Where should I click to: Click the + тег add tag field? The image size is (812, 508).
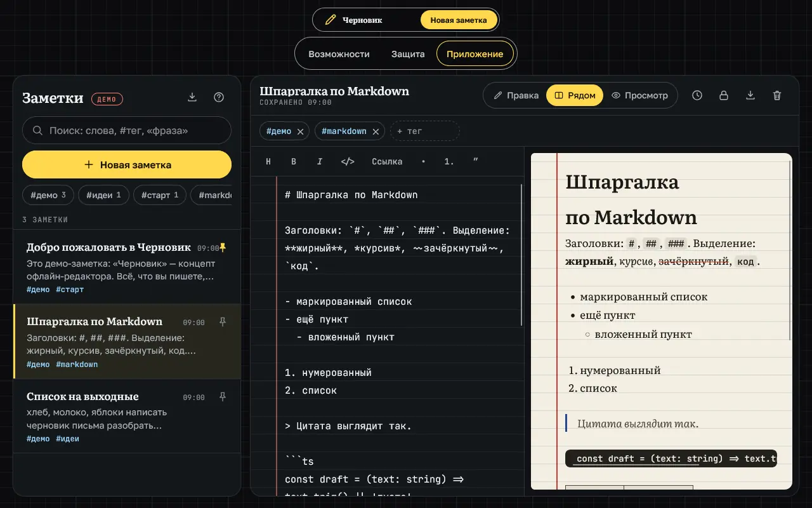click(x=425, y=131)
